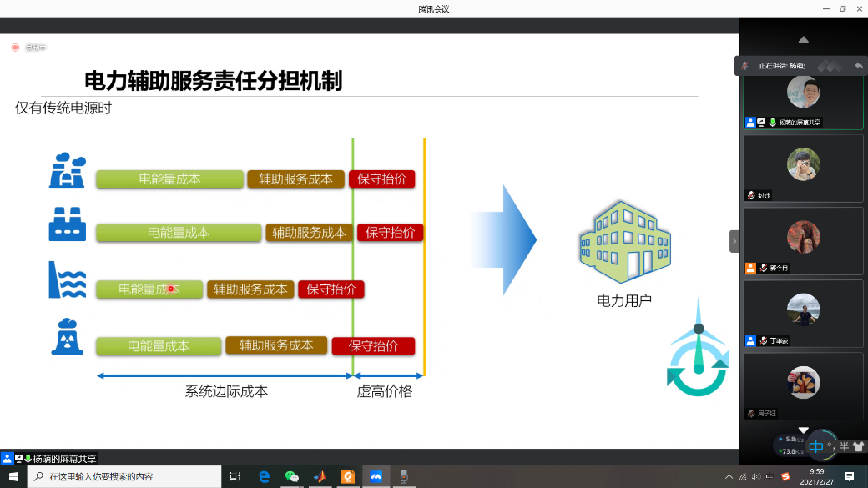
Task: Open the Windows notification center
Action: tap(850, 476)
